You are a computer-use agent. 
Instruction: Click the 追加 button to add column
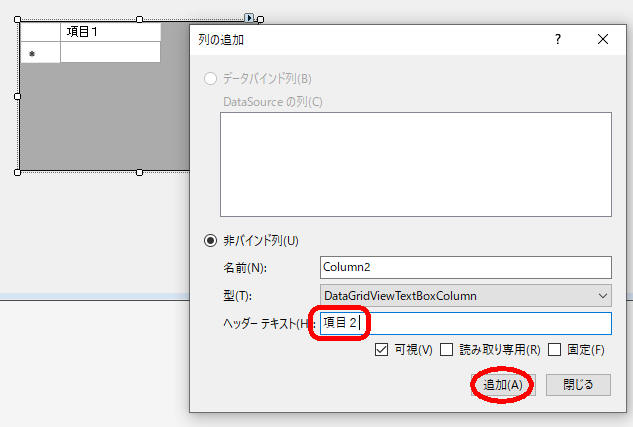pyautogui.click(x=503, y=385)
